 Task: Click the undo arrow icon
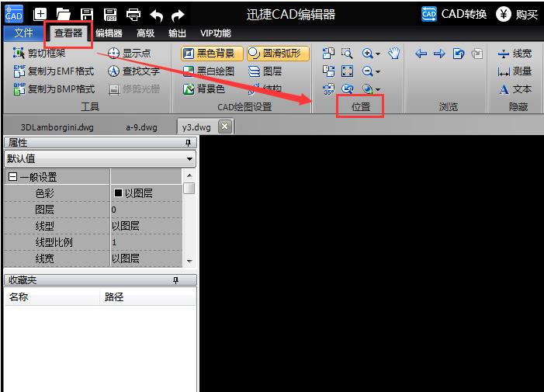[157, 15]
